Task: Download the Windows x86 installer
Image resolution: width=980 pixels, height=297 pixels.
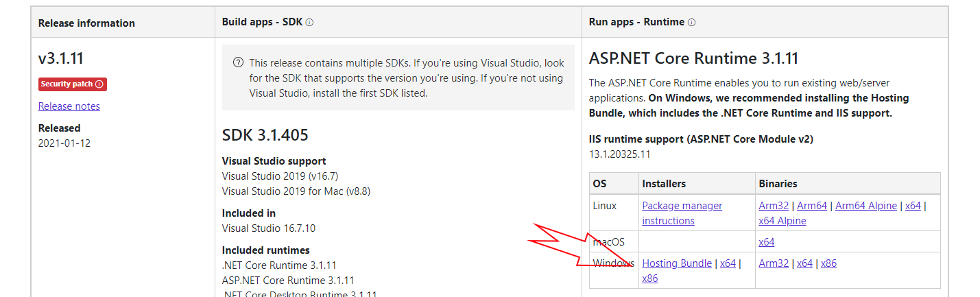Action: pos(650,278)
